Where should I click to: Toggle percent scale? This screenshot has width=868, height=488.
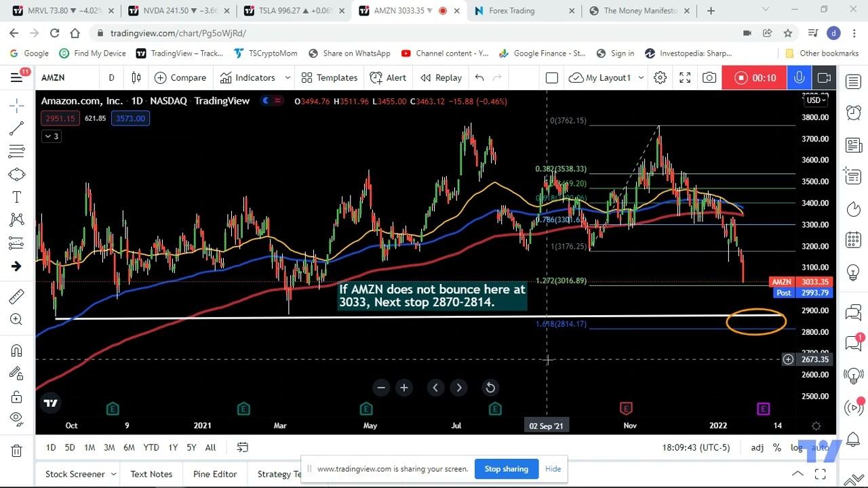pos(777,447)
